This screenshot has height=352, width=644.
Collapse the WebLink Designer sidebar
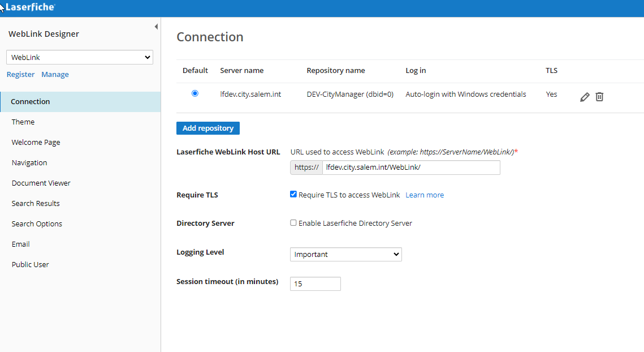[x=156, y=27]
